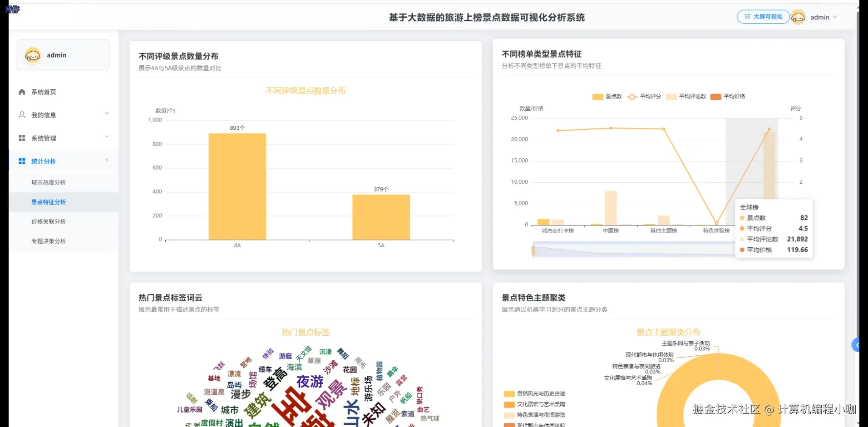The image size is (868, 427).
Task: Click the screen icon in the 大屏可视化 button
Action: click(747, 17)
